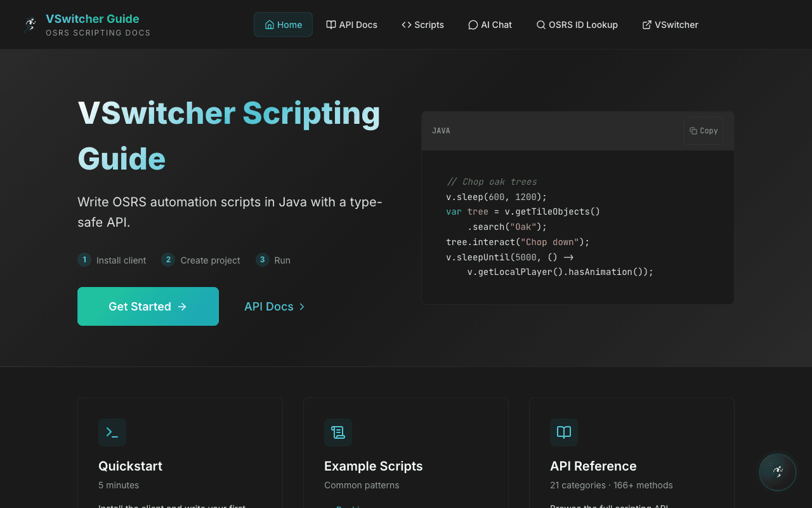The image size is (812, 508).
Task: Open AI Chat via the speech bubble icon
Action: pos(473,25)
